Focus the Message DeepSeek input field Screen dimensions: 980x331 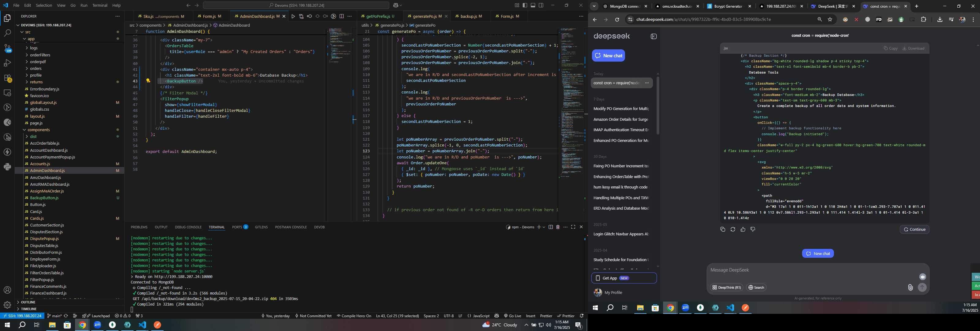[x=814, y=270]
